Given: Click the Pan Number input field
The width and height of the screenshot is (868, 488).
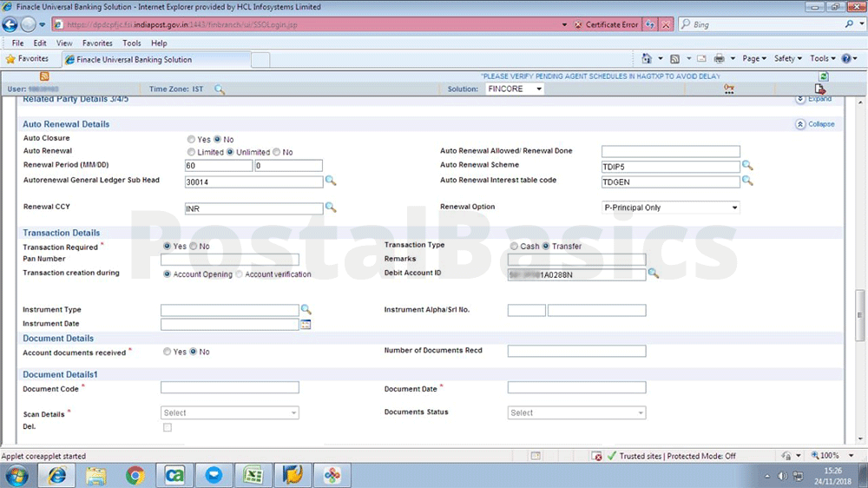Looking at the screenshot, I should tap(230, 260).
